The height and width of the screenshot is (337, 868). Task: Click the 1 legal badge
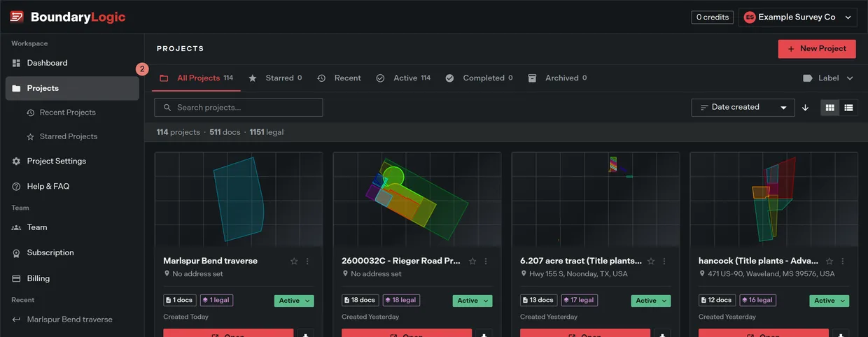point(216,301)
